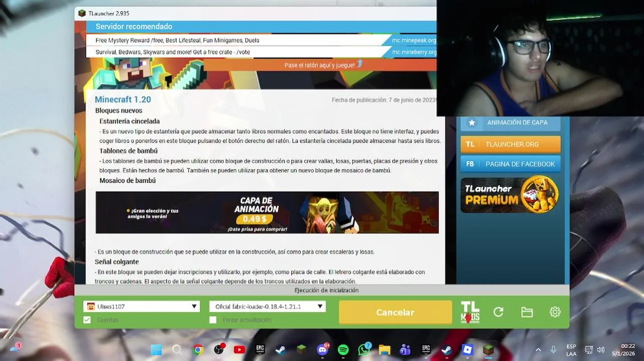Click the 'Tablones de bambú' subheading
This screenshot has height=361, width=644.
pos(128,151)
